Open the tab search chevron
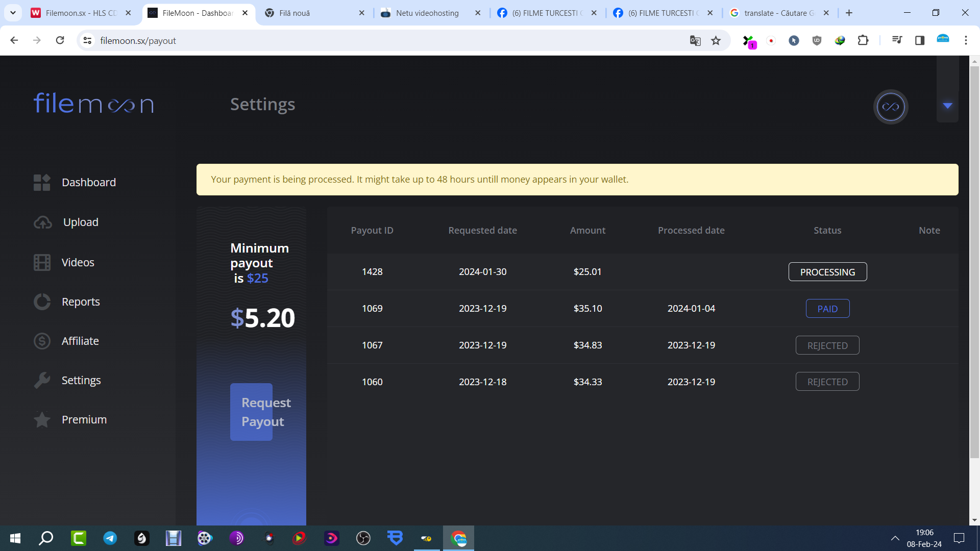Viewport: 980px width, 551px height. tap(13, 13)
